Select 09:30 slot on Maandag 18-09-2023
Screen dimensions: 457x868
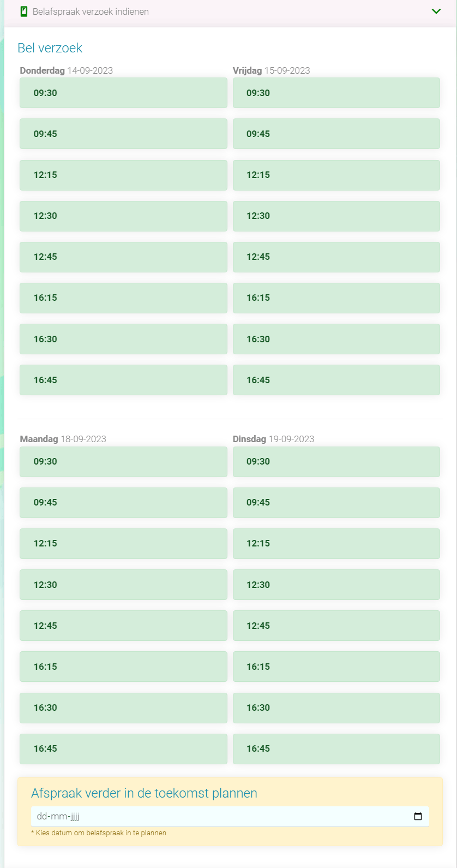pyautogui.click(x=123, y=462)
